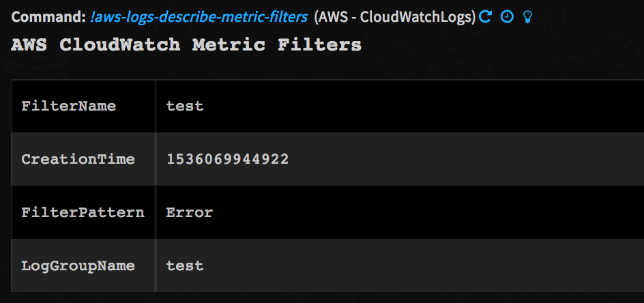Click the refresh icon to rerun command
Screen dimensions: 644x303
pyautogui.click(x=486, y=17)
